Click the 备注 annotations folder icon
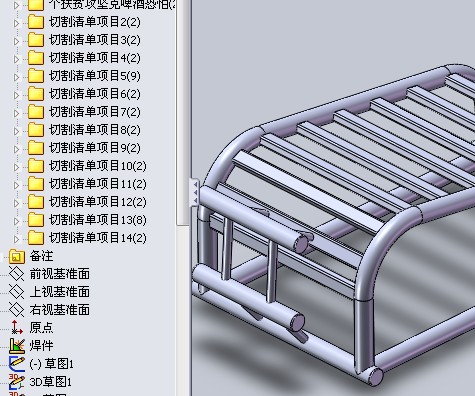The image size is (475, 396). pos(17,256)
